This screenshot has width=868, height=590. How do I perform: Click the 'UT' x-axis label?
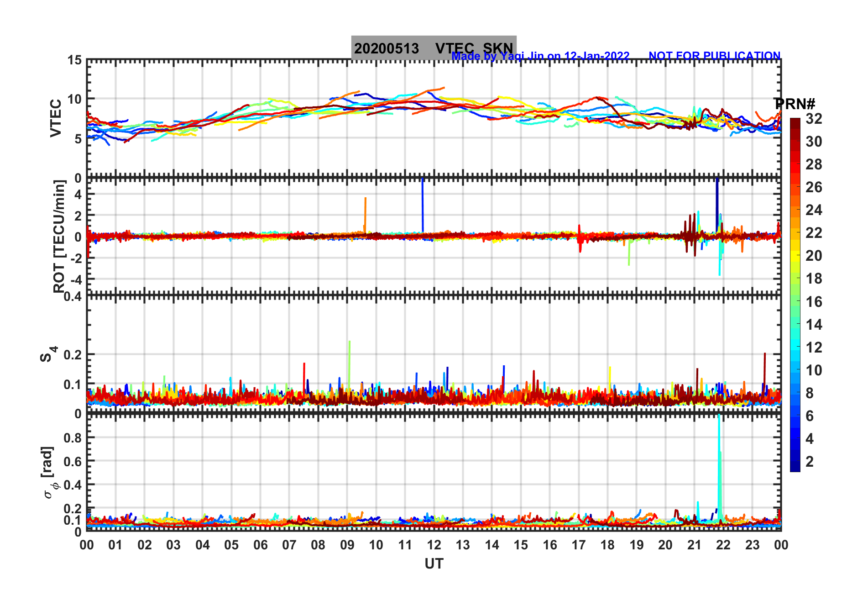(434, 564)
